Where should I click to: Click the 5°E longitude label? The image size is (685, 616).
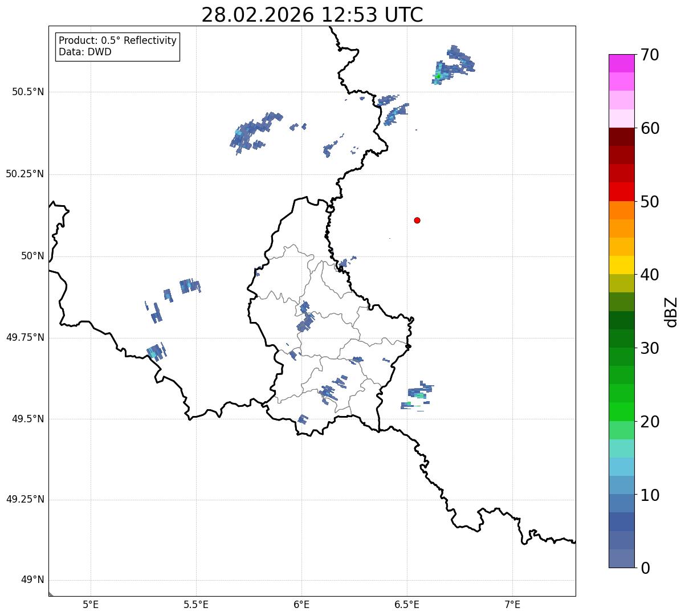tap(91, 605)
